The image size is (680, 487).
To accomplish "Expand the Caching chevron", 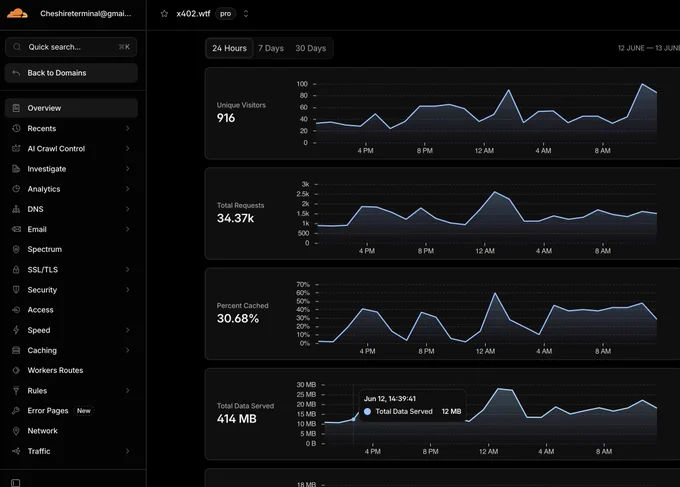I will (x=128, y=350).
